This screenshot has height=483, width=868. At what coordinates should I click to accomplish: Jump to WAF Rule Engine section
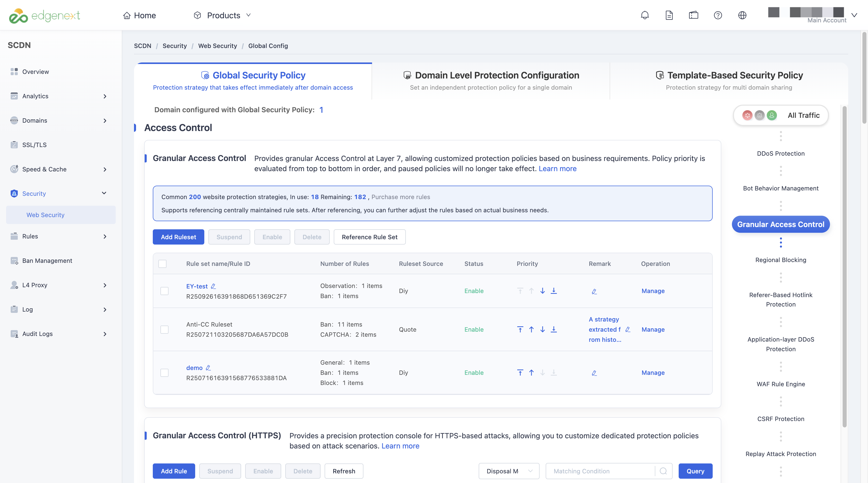pyautogui.click(x=780, y=384)
